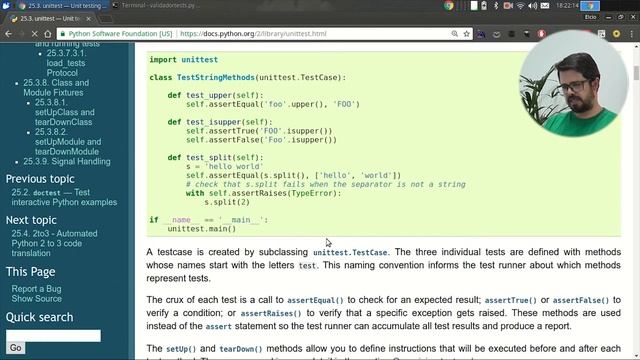Click the 'with self.assertRaises(TypeError):' line

pos(263,193)
